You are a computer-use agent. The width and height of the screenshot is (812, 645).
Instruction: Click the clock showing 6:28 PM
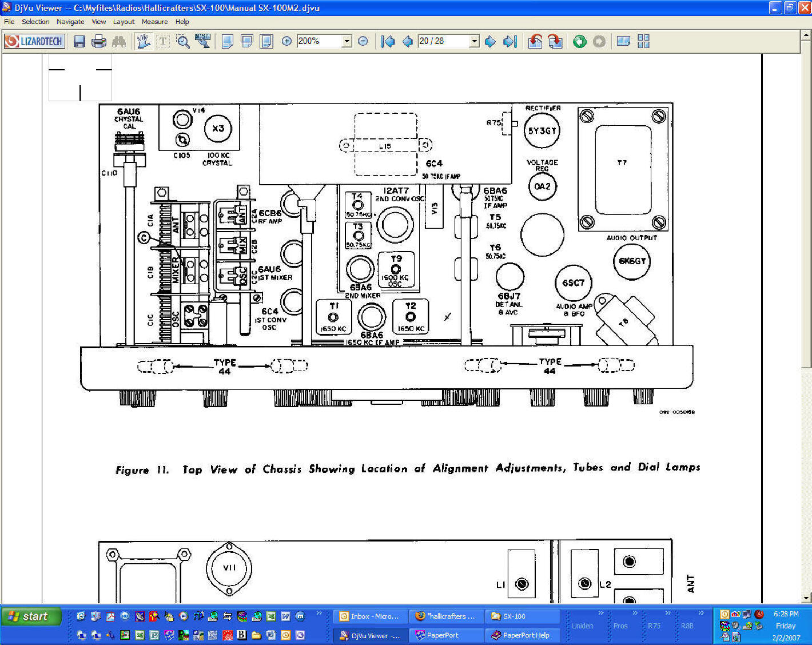click(786, 614)
